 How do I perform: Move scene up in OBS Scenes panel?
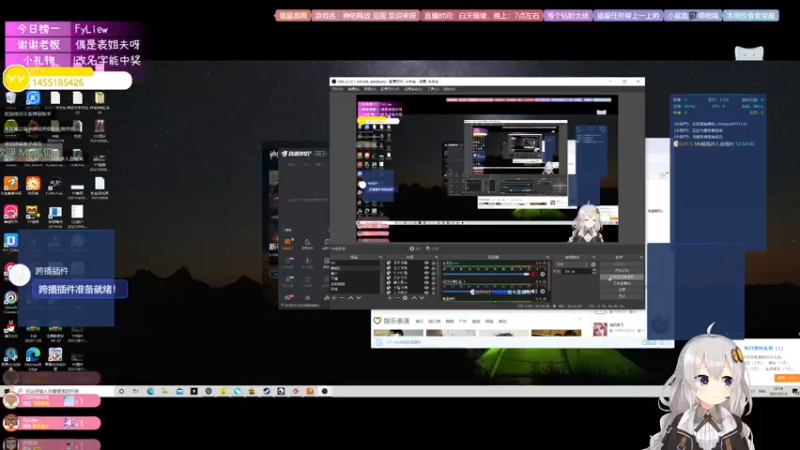[351, 297]
